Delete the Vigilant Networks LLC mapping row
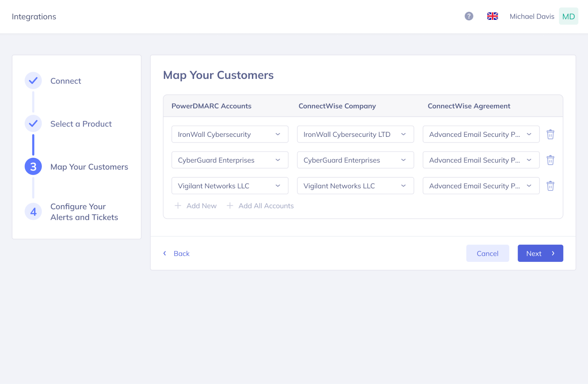 click(x=550, y=186)
